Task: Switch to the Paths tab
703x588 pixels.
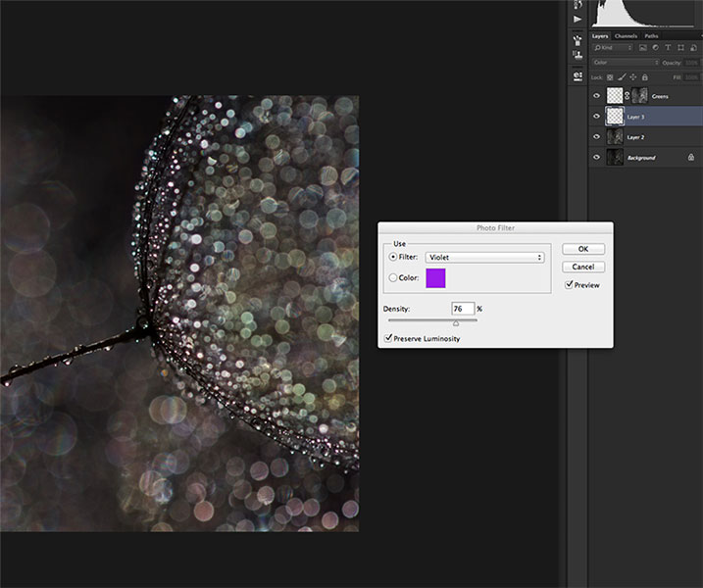Action: (651, 36)
